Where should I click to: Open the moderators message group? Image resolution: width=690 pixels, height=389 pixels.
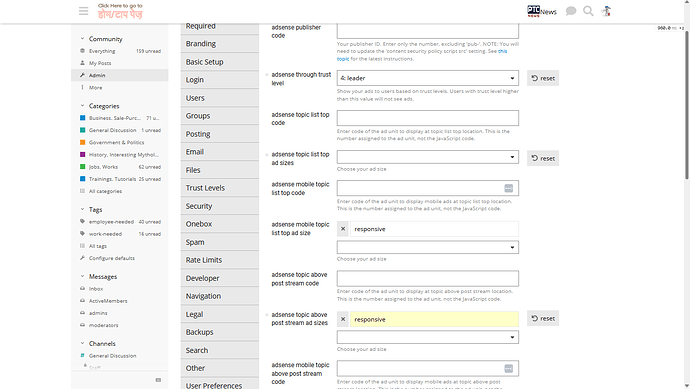point(120,325)
